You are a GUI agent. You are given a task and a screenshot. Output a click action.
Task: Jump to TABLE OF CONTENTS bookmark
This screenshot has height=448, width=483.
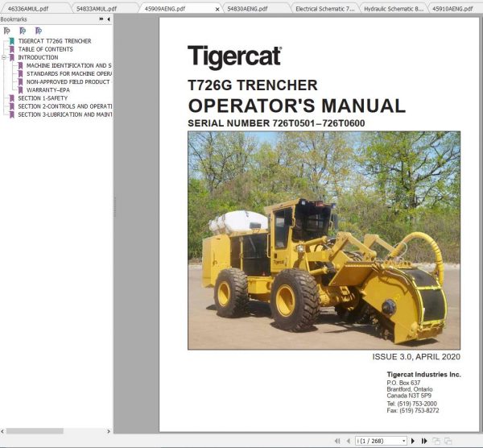[x=46, y=49]
